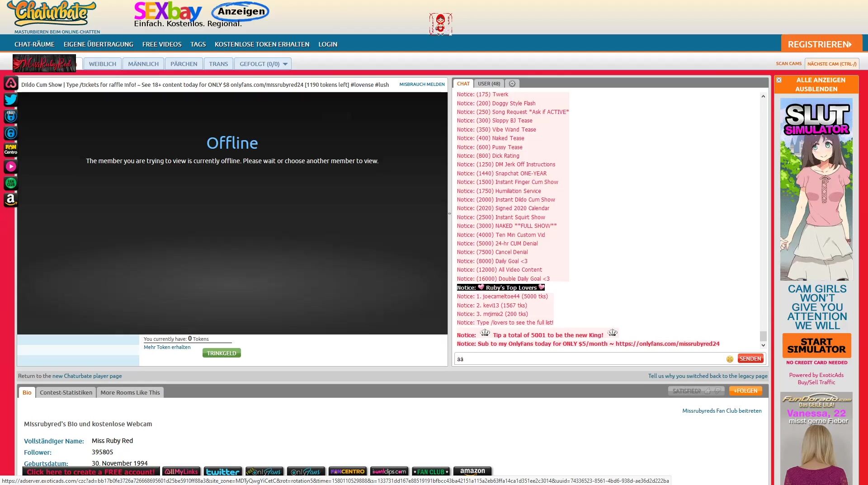Close the ad panel with the X icon
Viewport: 868px width, 485px height.
(779, 80)
